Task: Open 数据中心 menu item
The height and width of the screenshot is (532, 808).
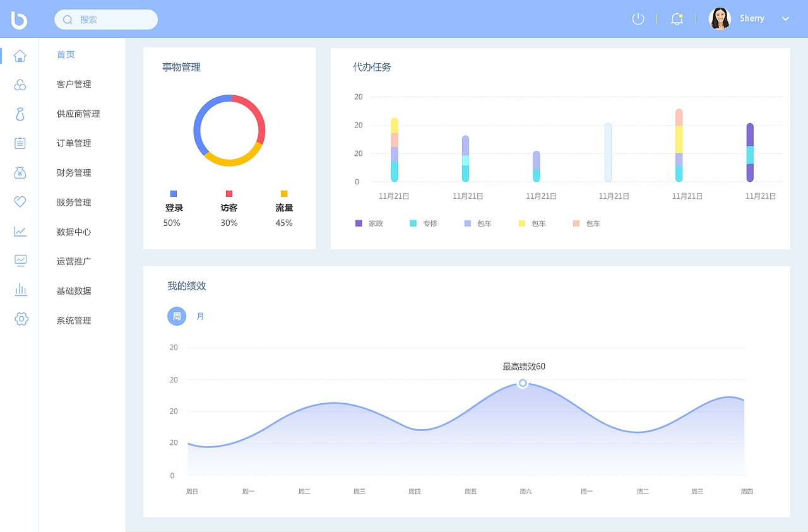Action: [x=74, y=232]
